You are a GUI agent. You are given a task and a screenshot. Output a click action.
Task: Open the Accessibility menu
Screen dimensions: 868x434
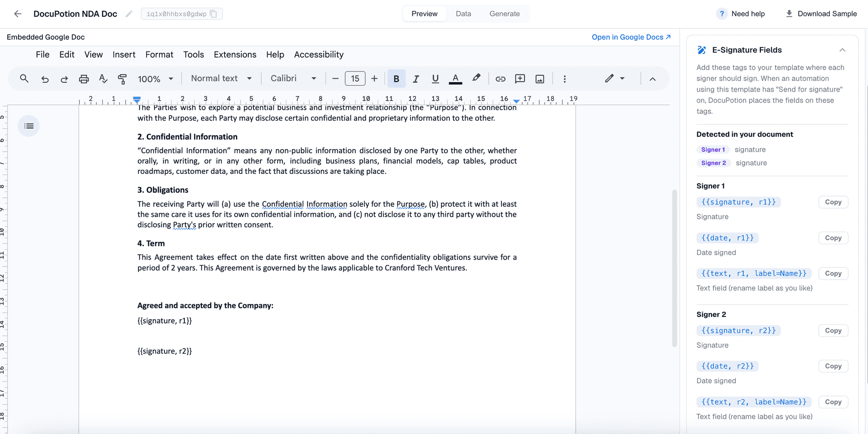pos(319,55)
